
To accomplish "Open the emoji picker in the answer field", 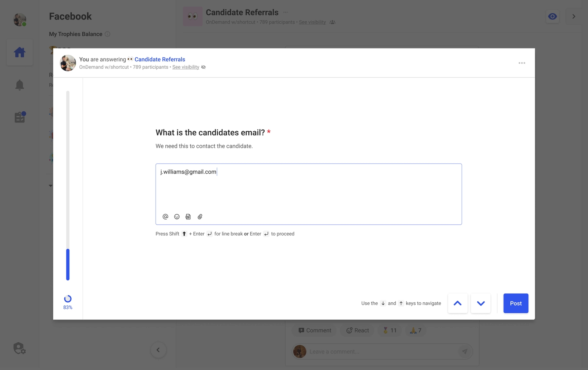I will [x=177, y=217].
